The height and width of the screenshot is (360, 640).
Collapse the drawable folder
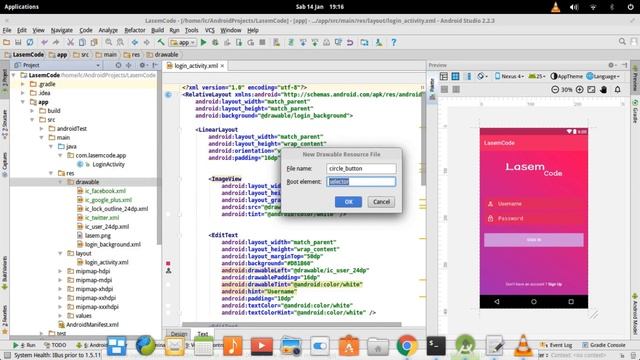[60, 182]
